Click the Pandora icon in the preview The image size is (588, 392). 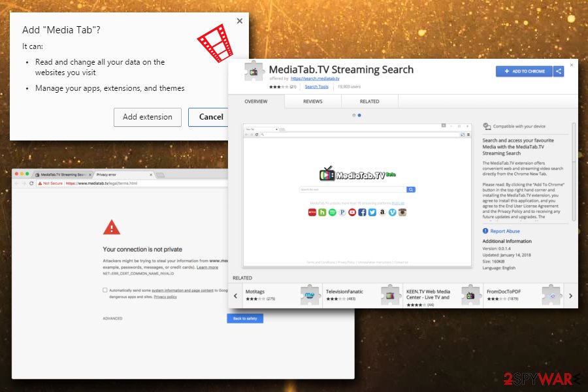(x=342, y=212)
